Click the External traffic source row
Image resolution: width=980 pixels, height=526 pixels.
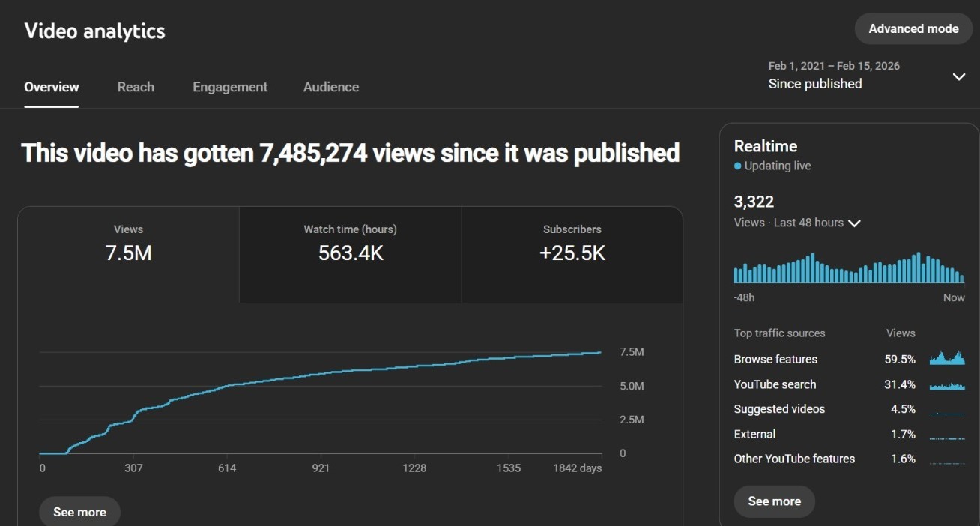click(824, 435)
